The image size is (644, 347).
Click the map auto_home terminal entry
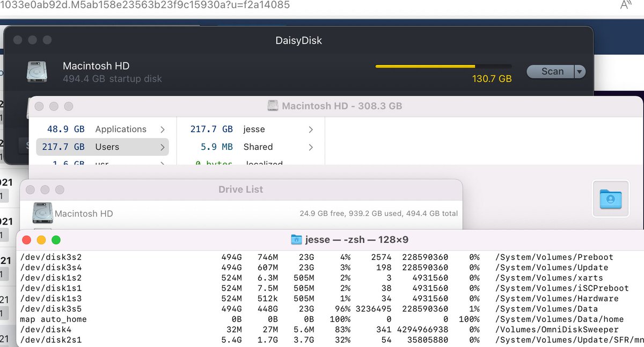53,319
